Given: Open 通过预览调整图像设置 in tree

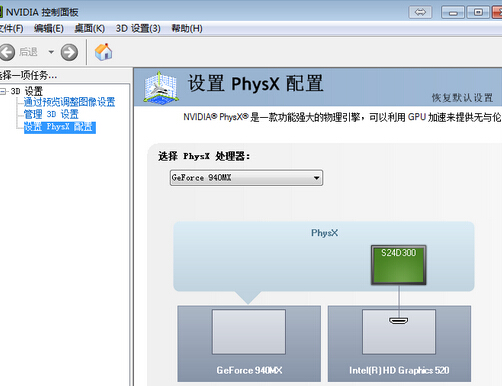Looking at the screenshot, I should click(69, 102).
